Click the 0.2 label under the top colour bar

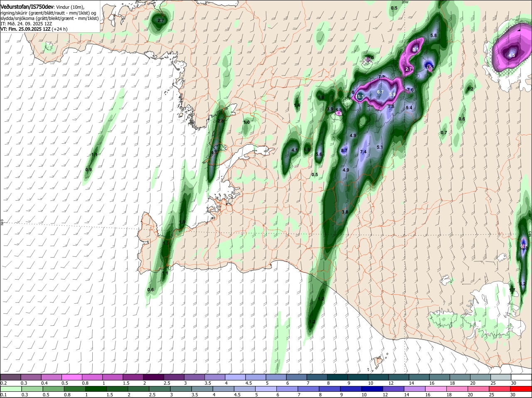3,383
